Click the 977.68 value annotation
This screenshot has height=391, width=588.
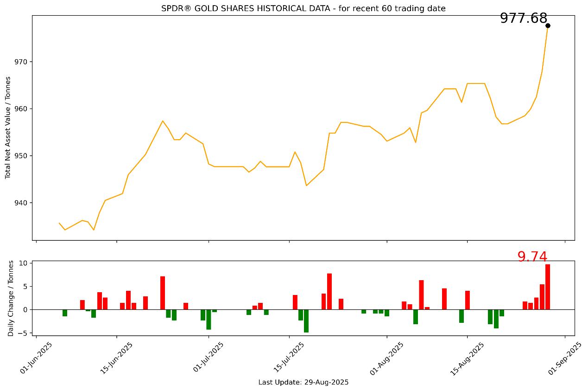coord(524,19)
